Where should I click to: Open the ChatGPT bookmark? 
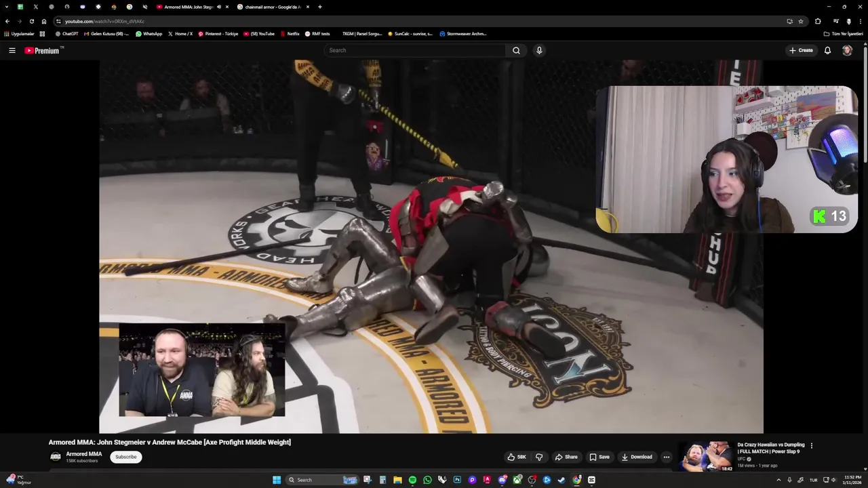tap(66, 34)
